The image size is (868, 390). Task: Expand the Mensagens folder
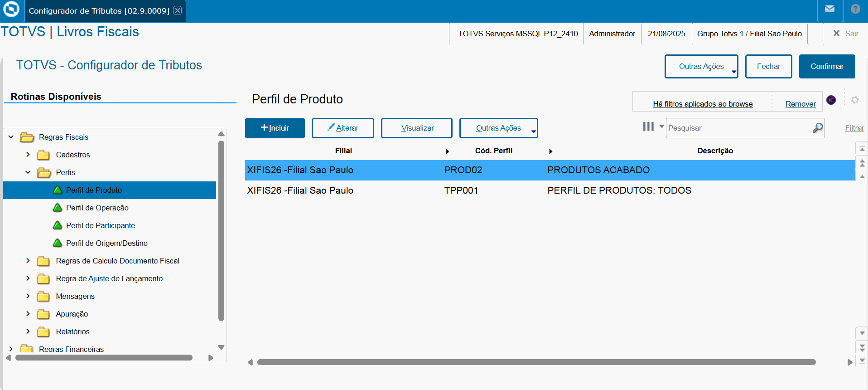pos(28,296)
